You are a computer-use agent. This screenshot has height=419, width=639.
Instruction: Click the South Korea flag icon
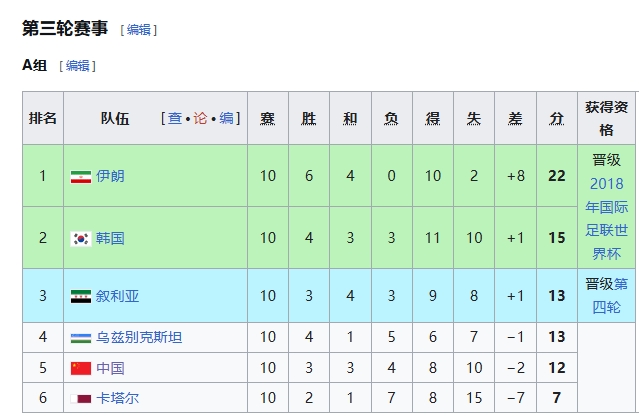tap(81, 238)
